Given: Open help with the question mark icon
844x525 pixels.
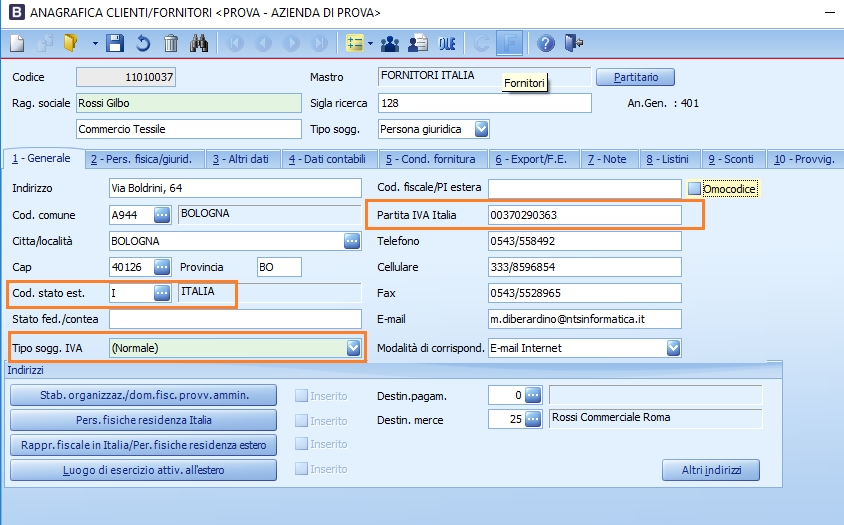Looking at the screenshot, I should [x=545, y=43].
